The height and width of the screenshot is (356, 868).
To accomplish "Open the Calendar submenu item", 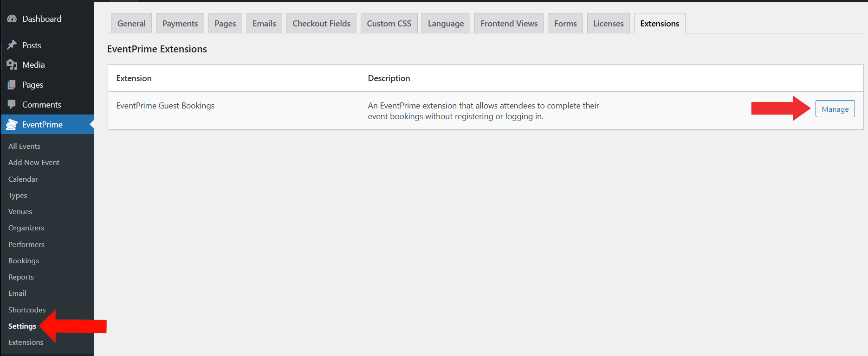I will (23, 179).
